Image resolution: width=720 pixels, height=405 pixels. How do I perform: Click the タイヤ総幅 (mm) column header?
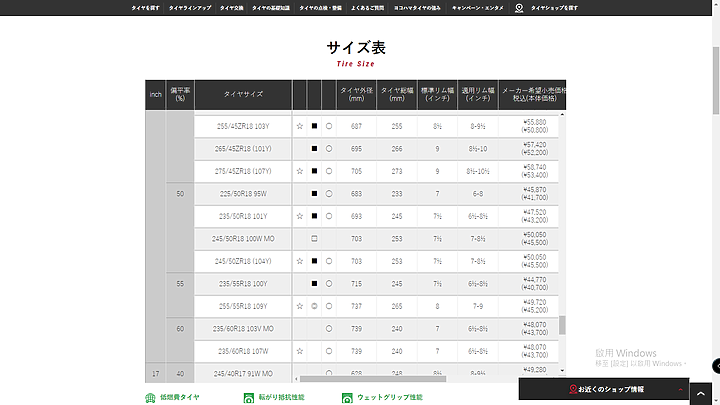coord(397,95)
